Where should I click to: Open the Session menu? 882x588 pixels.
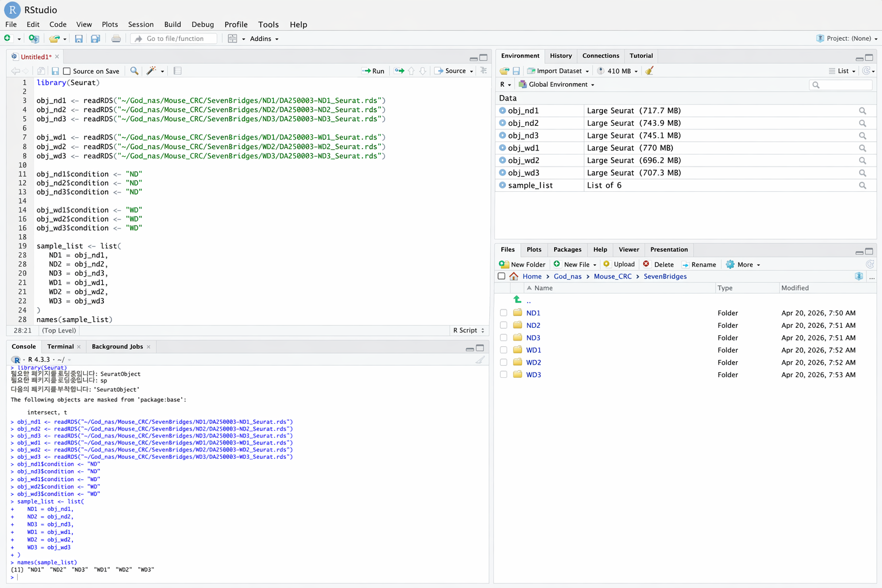point(141,24)
